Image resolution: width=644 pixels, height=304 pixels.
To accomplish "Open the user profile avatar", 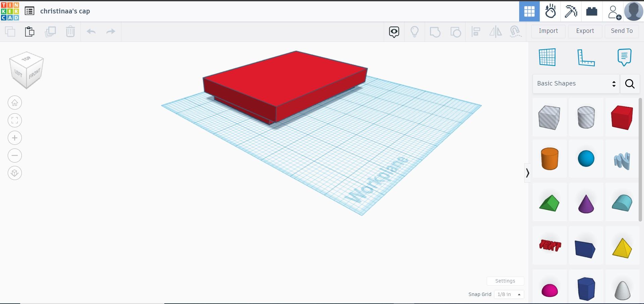I will pyautogui.click(x=633, y=11).
